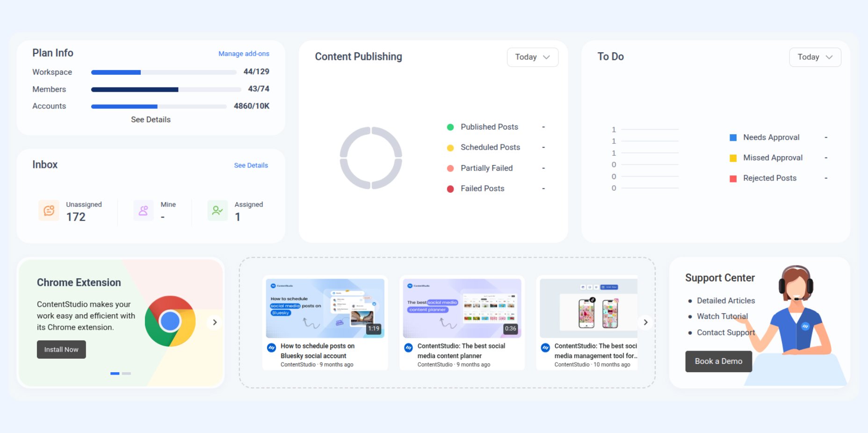Click the Mine inbox icon
Image resolution: width=868 pixels, height=433 pixels.
pos(143,210)
